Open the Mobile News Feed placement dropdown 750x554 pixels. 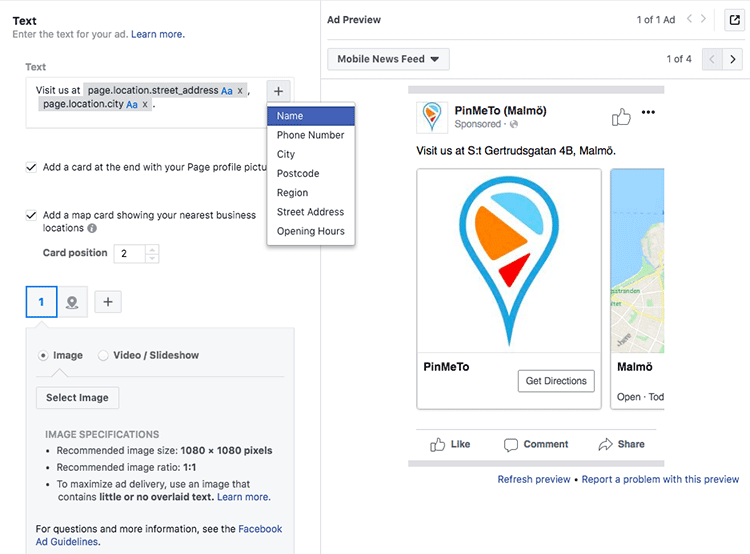pos(388,59)
